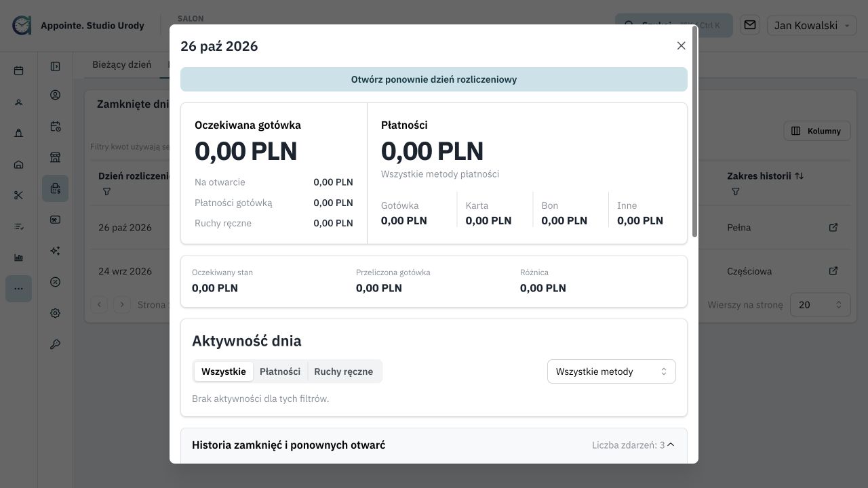Open the task list icon in sidebar
The width and height of the screenshot is (868, 488).
[18, 226]
